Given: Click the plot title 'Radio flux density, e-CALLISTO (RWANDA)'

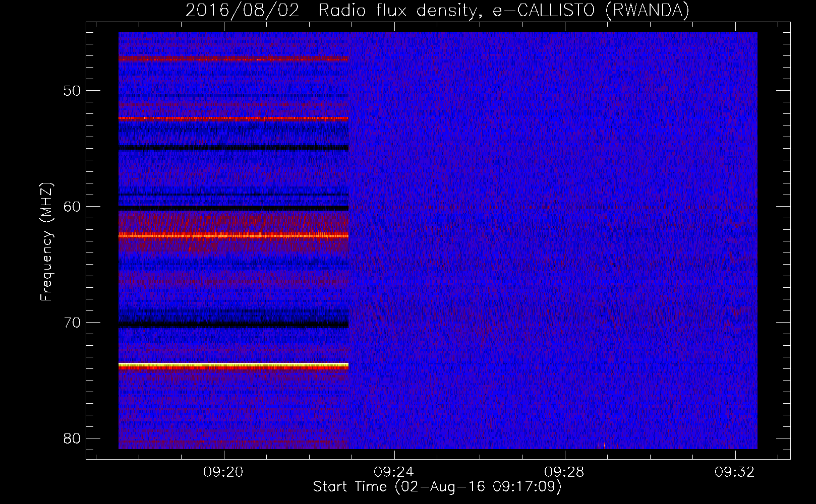Looking at the screenshot, I should pyautogui.click(x=504, y=10).
